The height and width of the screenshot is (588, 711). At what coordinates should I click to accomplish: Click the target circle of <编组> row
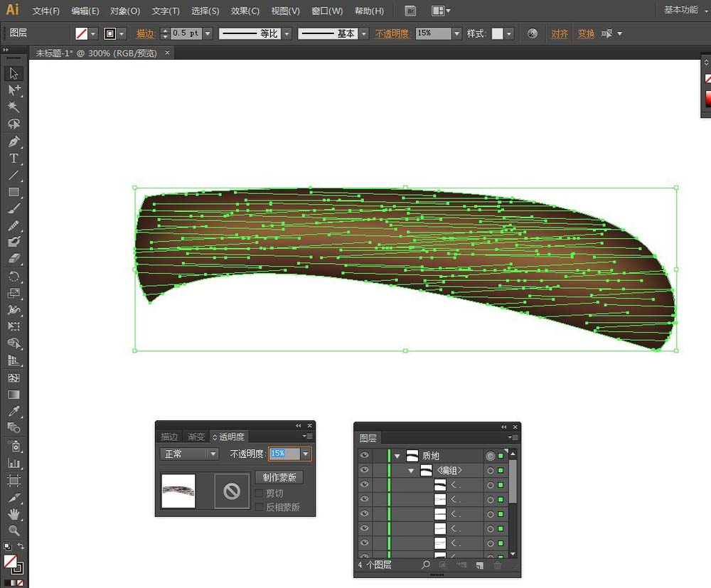click(x=490, y=471)
